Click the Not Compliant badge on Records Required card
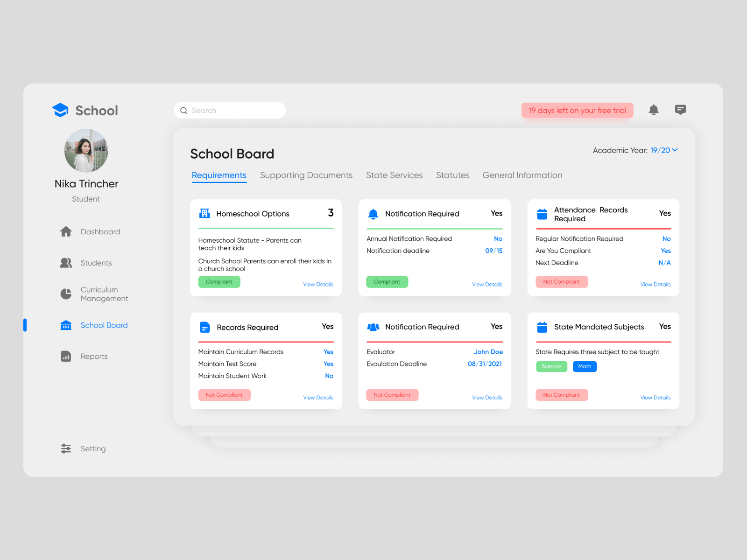This screenshot has width=747, height=560. 224,395
